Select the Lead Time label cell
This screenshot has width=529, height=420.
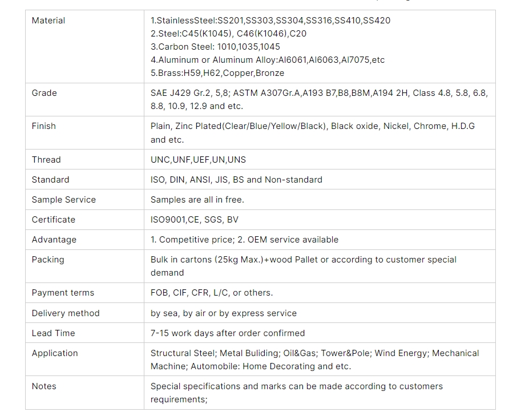pos(54,333)
